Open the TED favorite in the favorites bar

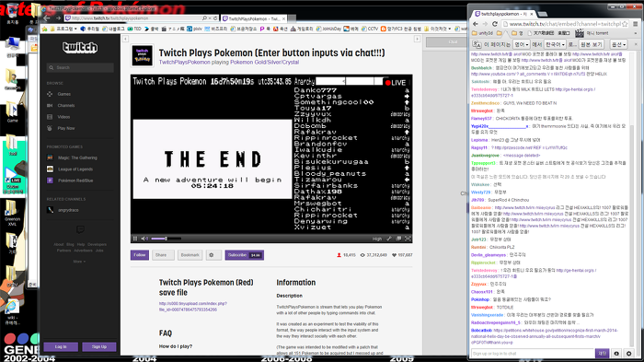click(x=134, y=29)
